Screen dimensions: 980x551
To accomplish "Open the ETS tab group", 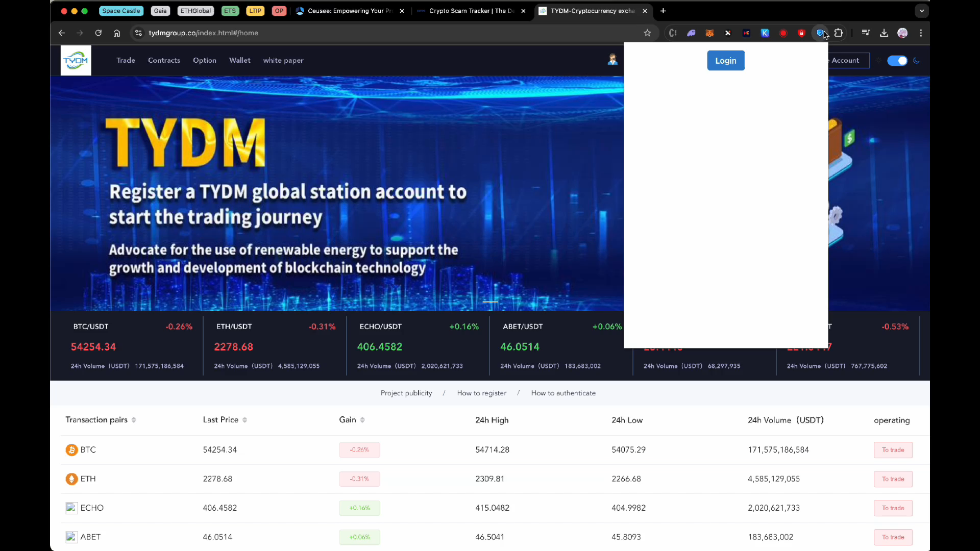I will pyautogui.click(x=230, y=11).
